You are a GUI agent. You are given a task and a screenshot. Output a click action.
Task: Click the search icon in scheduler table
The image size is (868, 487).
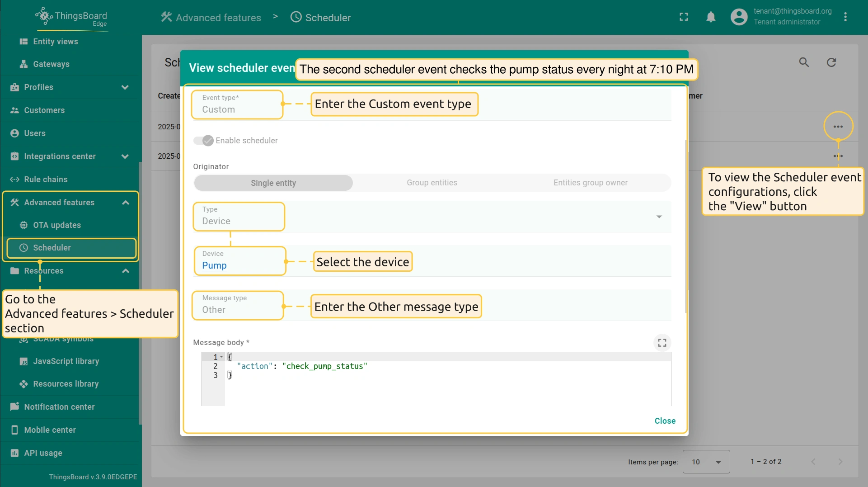pos(804,62)
